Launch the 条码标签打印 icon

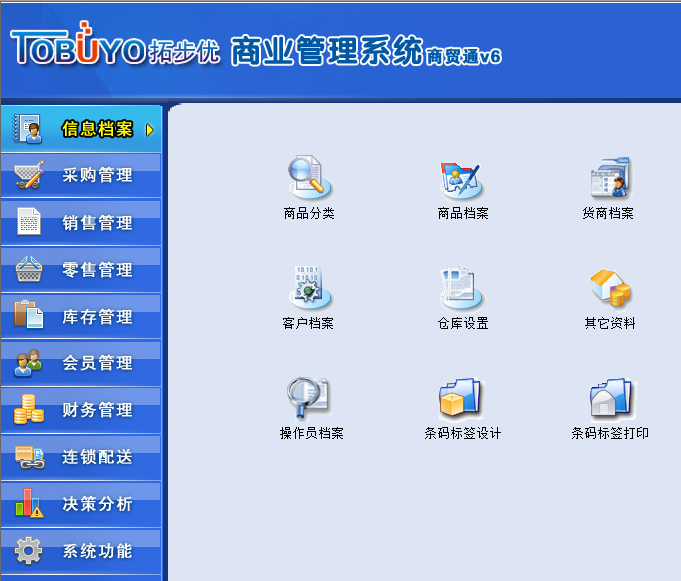[609, 399]
